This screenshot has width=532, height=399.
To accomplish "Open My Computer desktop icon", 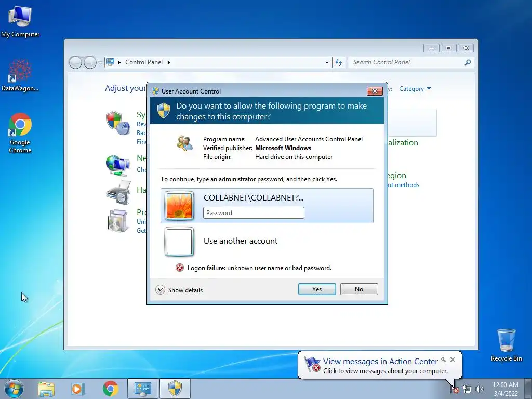I will coord(20,22).
